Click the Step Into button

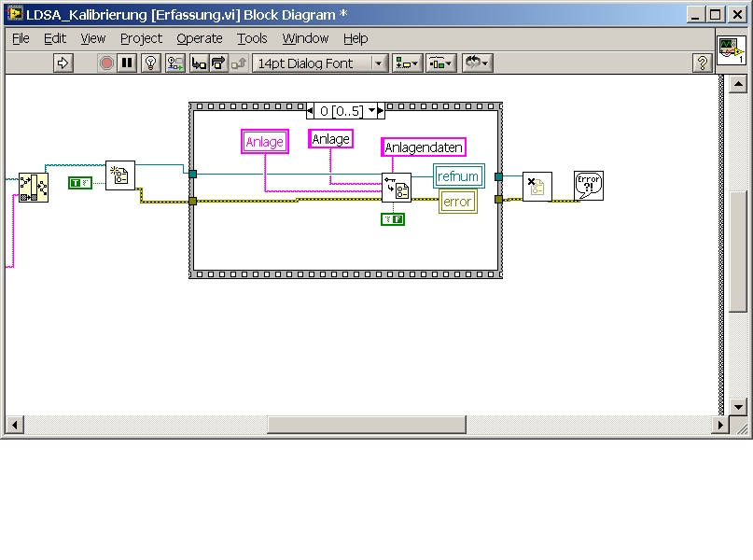[199, 63]
